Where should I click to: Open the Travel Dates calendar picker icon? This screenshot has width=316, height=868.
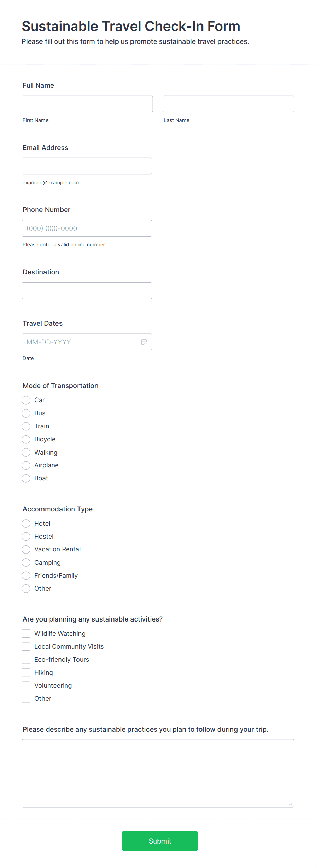pos(144,342)
